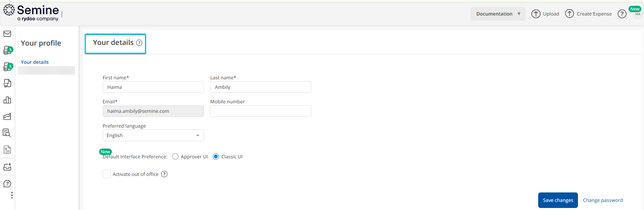The image size is (644, 210).
Task: Open the inbox download tray icon
Action: click(7, 167)
